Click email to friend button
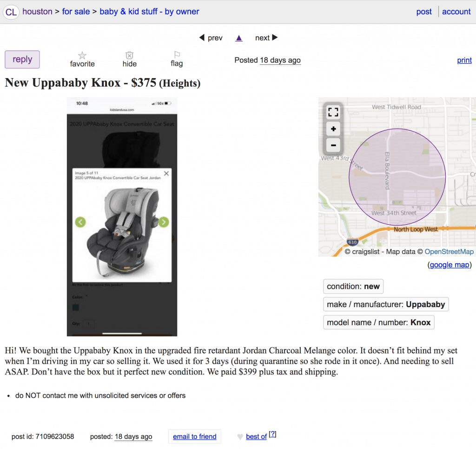The height and width of the screenshot is (449, 476). (x=194, y=436)
